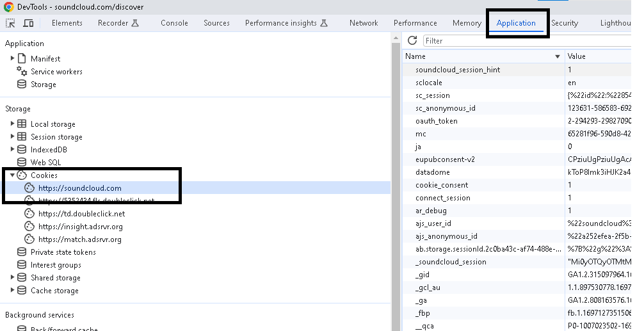Expand the Local storage node
644x331 pixels.
12,124
